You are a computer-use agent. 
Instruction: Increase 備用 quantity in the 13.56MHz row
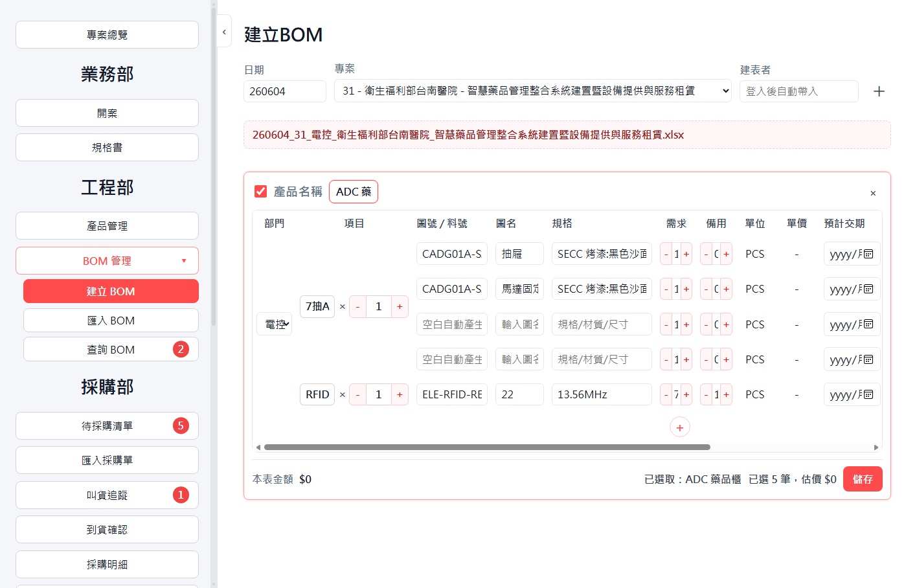pyautogui.click(x=727, y=394)
